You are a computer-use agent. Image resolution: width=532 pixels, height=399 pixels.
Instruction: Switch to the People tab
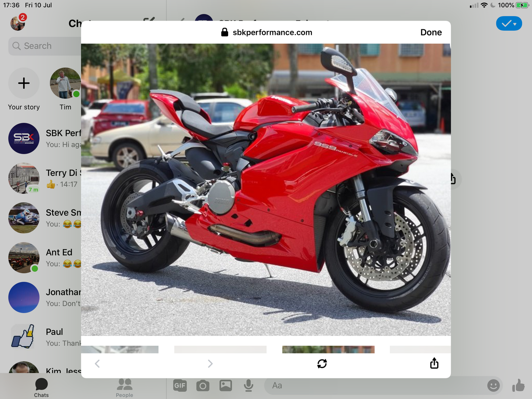pyautogui.click(x=124, y=388)
